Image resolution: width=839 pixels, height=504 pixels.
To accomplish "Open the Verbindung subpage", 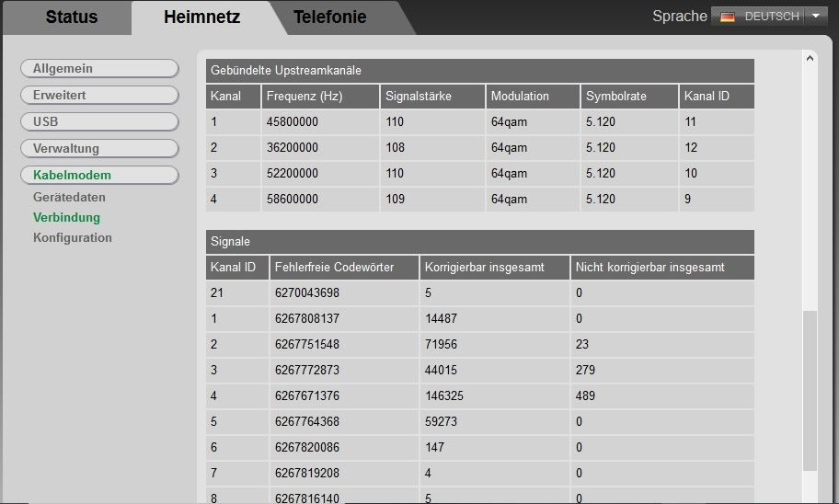I will [x=66, y=218].
